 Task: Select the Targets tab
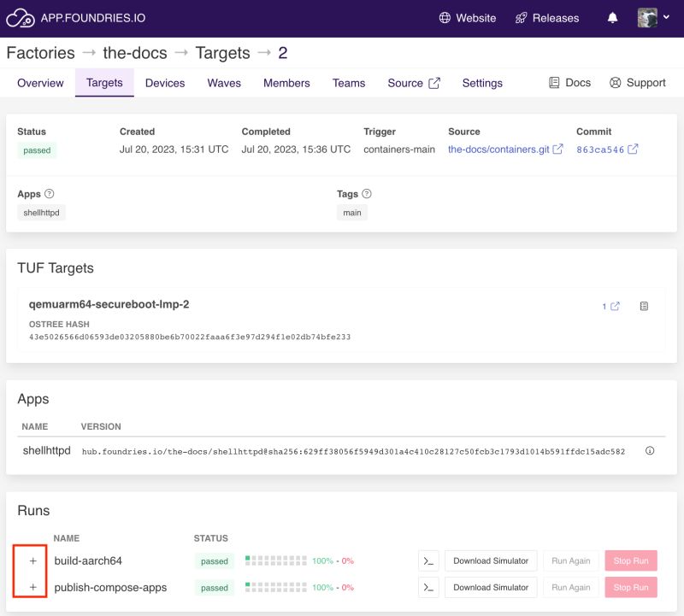pyautogui.click(x=104, y=83)
